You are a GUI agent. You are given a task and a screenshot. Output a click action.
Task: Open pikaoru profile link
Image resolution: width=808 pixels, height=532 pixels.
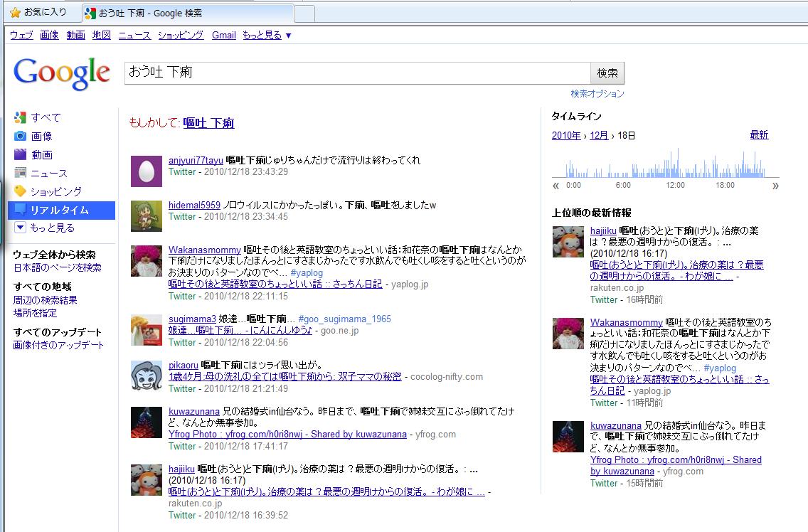(x=184, y=366)
